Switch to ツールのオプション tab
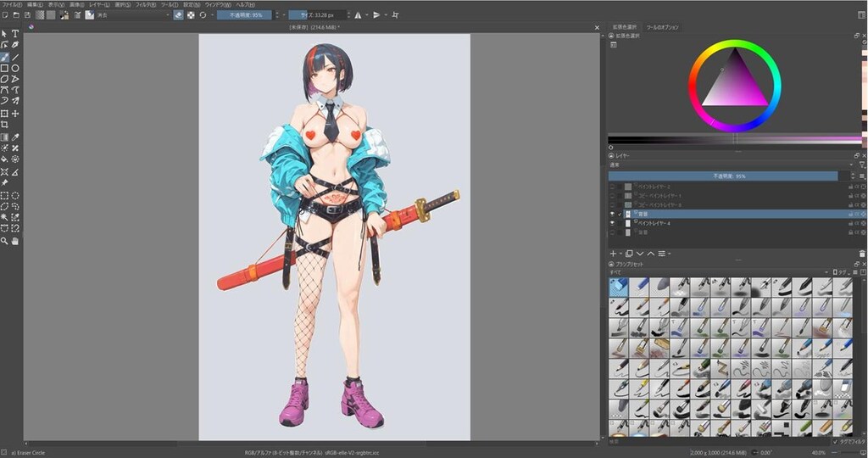The width and height of the screenshot is (868, 458). pos(662,26)
